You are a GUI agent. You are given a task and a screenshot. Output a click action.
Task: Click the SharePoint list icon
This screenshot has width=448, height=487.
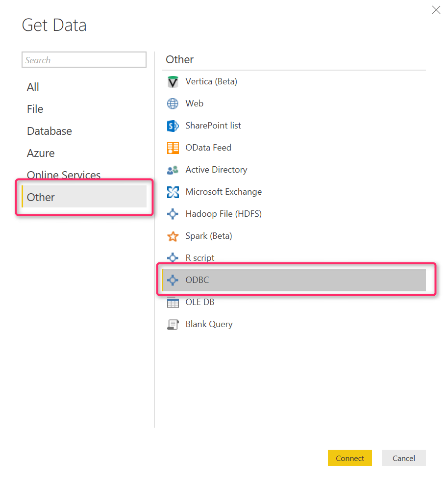173,126
